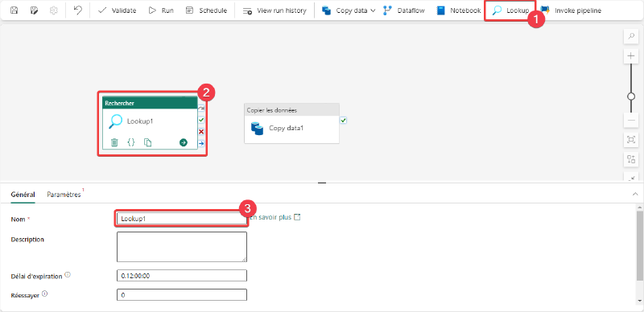Click the collapse-arrow canvas button
Viewport: 644px width, 312px height.
[631, 177]
